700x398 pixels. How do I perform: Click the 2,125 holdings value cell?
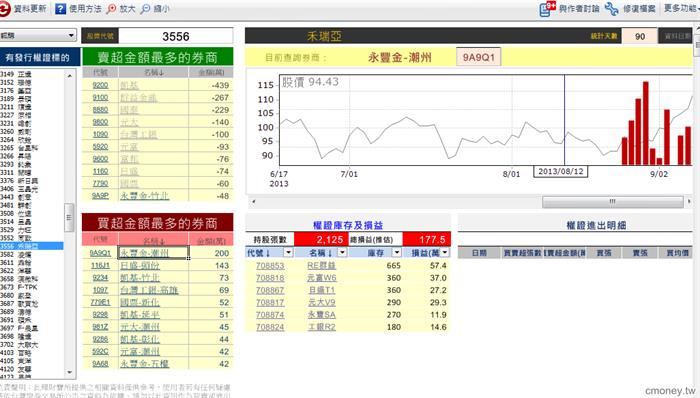[321, 239]
